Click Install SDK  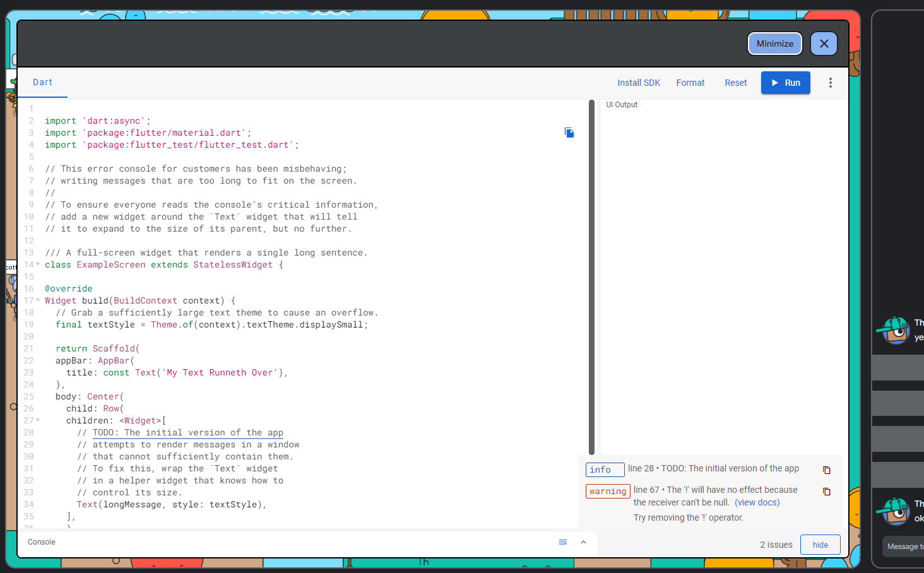point(639,83)
